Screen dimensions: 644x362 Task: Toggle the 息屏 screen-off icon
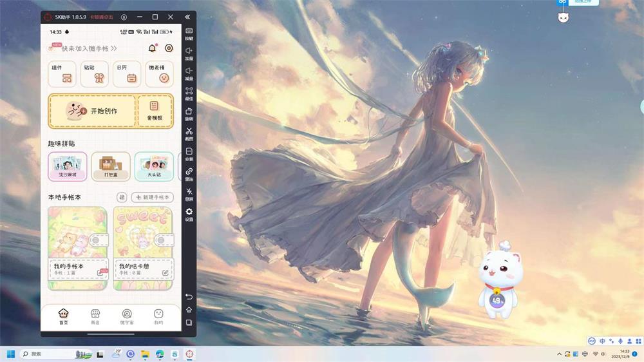(x=189, y=191)
